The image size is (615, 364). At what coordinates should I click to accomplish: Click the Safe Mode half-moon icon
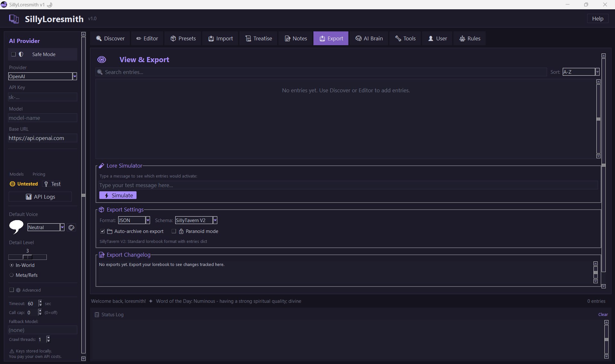21,54
